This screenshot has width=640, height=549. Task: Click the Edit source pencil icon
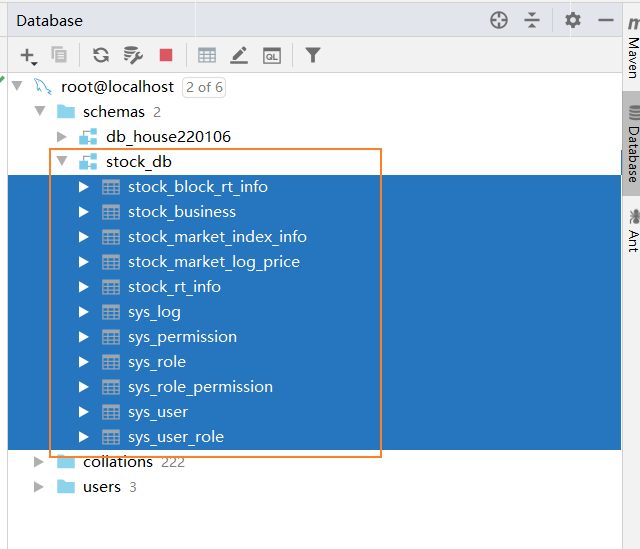239,55
